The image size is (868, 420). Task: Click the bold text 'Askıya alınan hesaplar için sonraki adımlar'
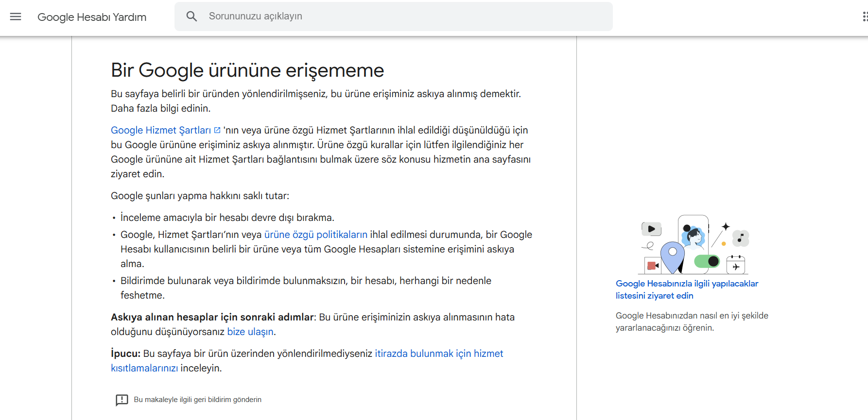point(212,317)
